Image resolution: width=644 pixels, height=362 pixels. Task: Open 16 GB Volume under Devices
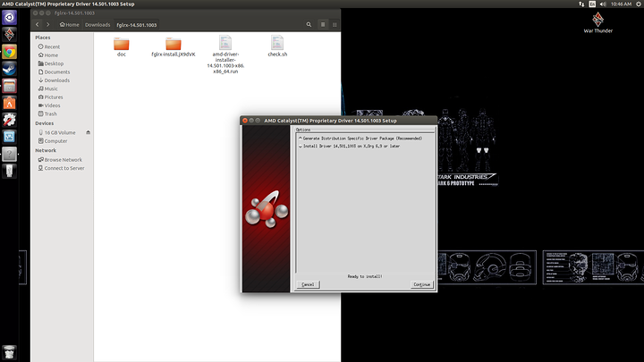point(57,132)
